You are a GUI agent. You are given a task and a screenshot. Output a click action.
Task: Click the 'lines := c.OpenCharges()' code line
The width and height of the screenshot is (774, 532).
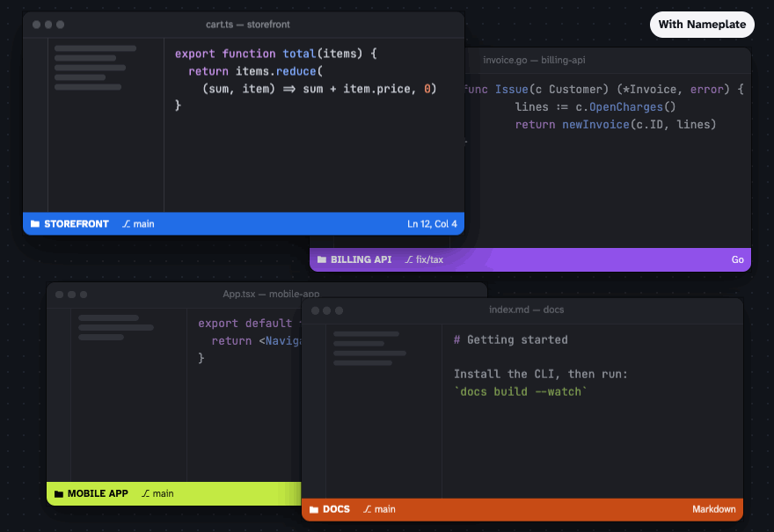click(x=595, y=107)
